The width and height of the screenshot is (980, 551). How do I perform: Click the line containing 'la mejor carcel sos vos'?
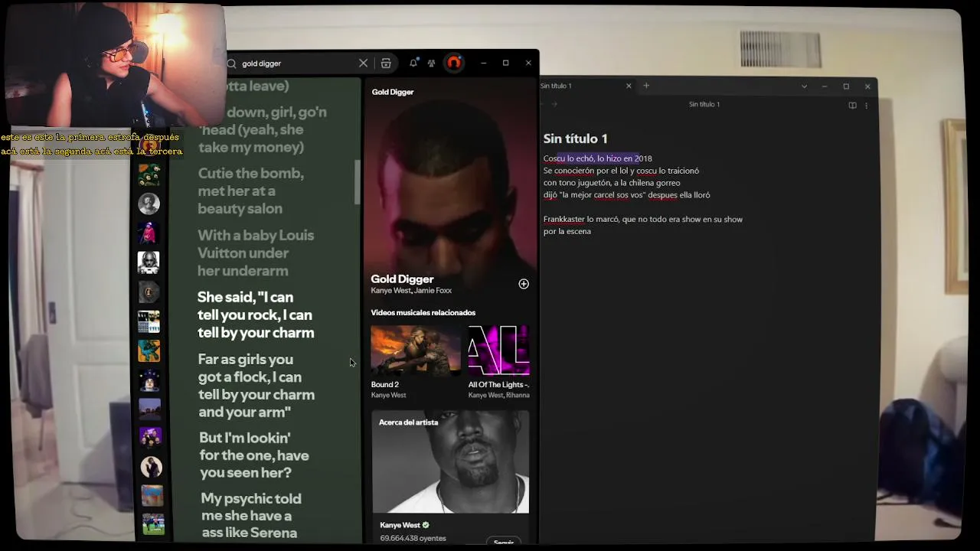coord(627,195)
